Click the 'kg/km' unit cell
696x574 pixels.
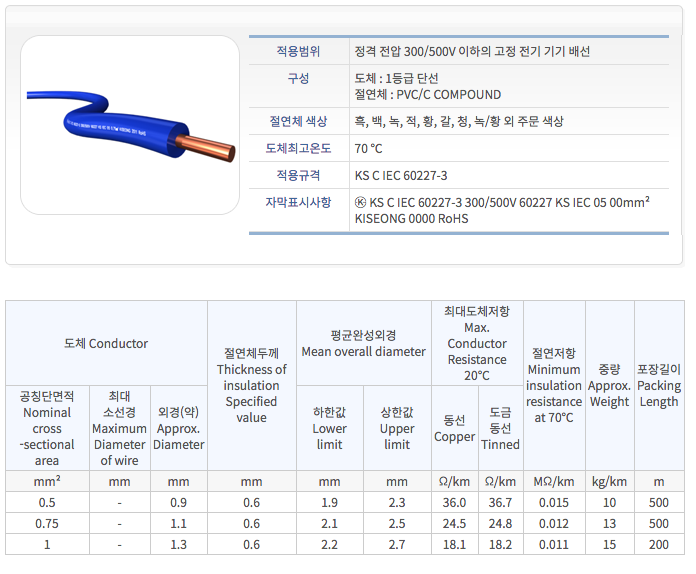pos(609,481)
